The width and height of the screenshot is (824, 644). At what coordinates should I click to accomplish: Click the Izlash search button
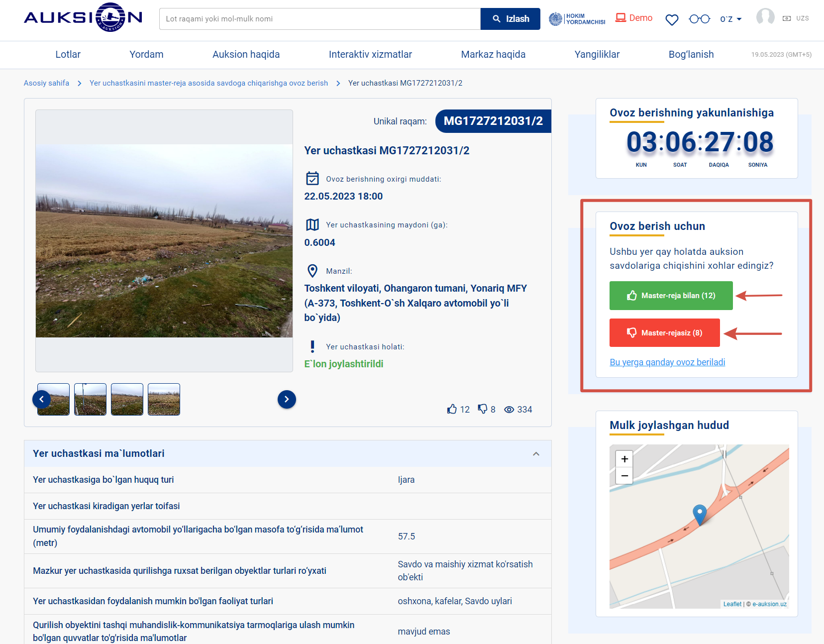(510, 19)
